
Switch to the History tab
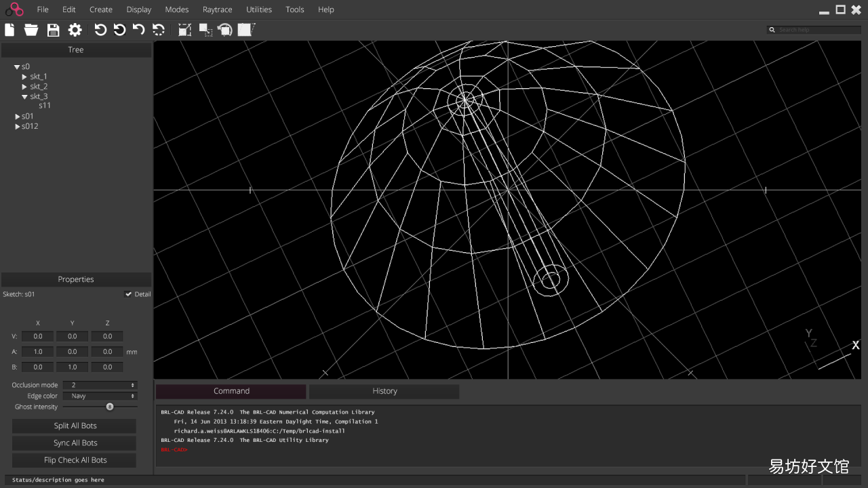[x=384, y=391]
